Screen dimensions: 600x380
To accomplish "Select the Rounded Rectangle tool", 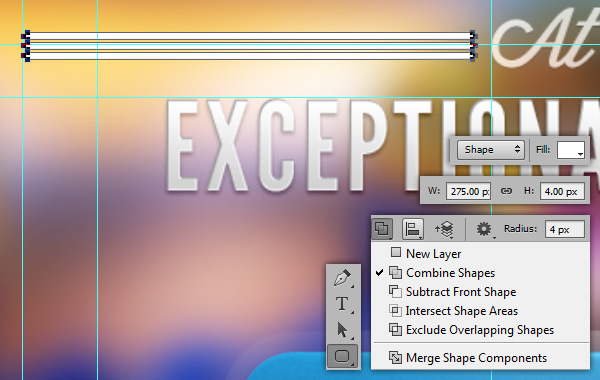I will point(343,356).
